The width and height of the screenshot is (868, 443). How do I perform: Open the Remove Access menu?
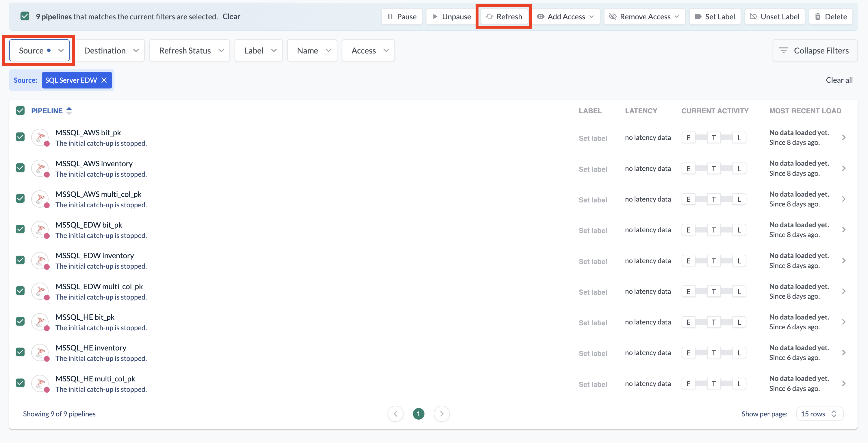coord(644,16)
